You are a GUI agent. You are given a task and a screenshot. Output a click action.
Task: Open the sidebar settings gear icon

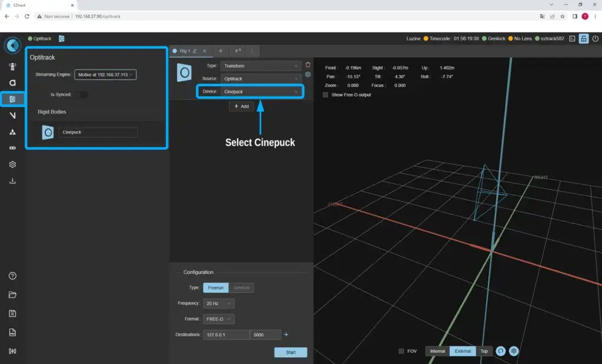12,165
